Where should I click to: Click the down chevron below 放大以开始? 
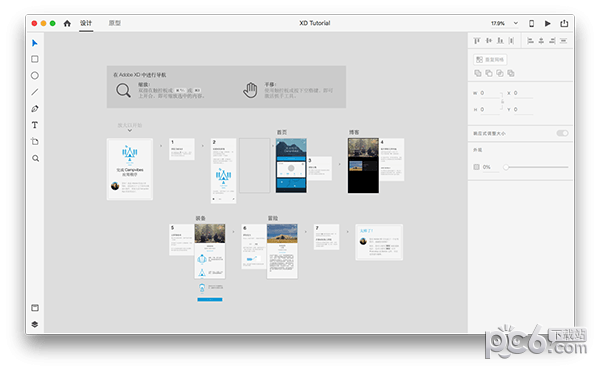click(130, 131)
